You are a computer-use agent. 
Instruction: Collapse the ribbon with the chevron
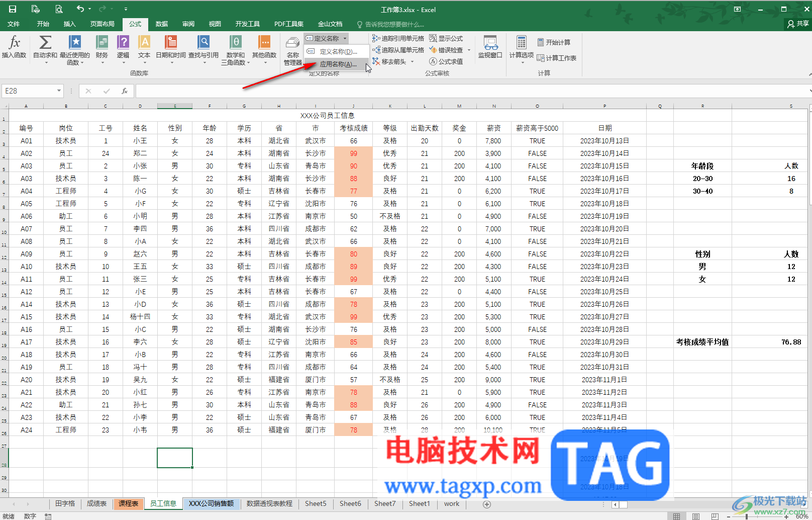[809, 74]
